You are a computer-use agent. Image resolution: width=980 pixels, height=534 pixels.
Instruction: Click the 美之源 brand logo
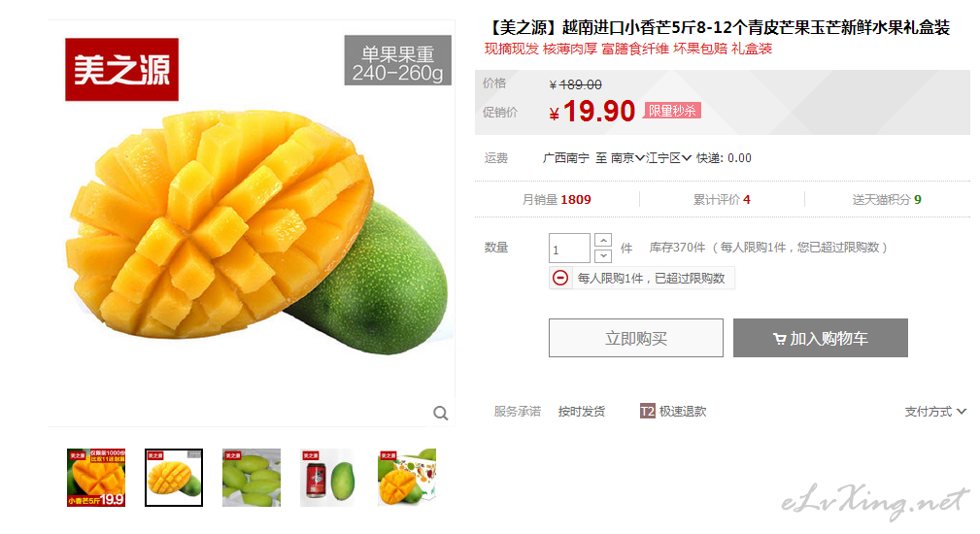[x=121, y=69]
